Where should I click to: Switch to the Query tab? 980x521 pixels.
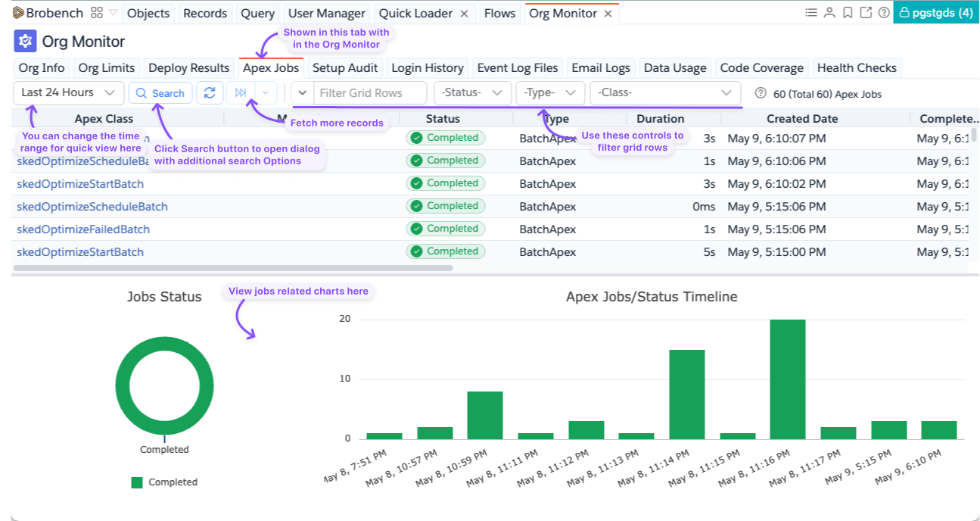coord(258,14)
